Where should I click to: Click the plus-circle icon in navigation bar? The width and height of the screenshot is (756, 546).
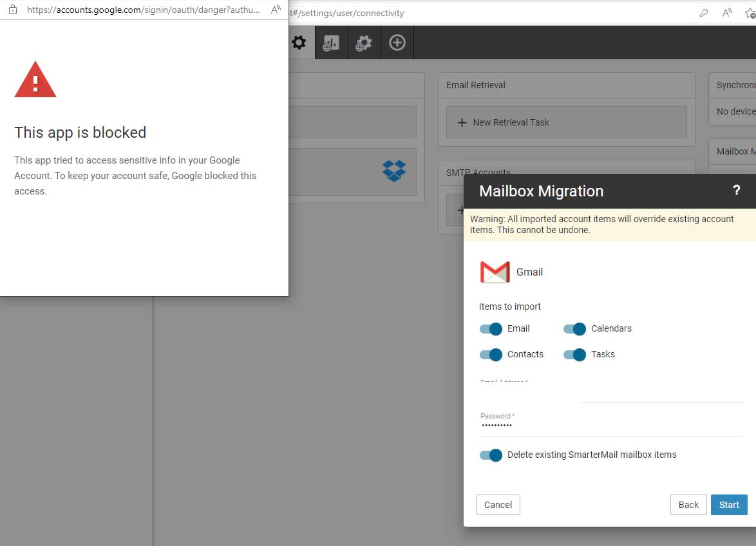coord(397,43)
